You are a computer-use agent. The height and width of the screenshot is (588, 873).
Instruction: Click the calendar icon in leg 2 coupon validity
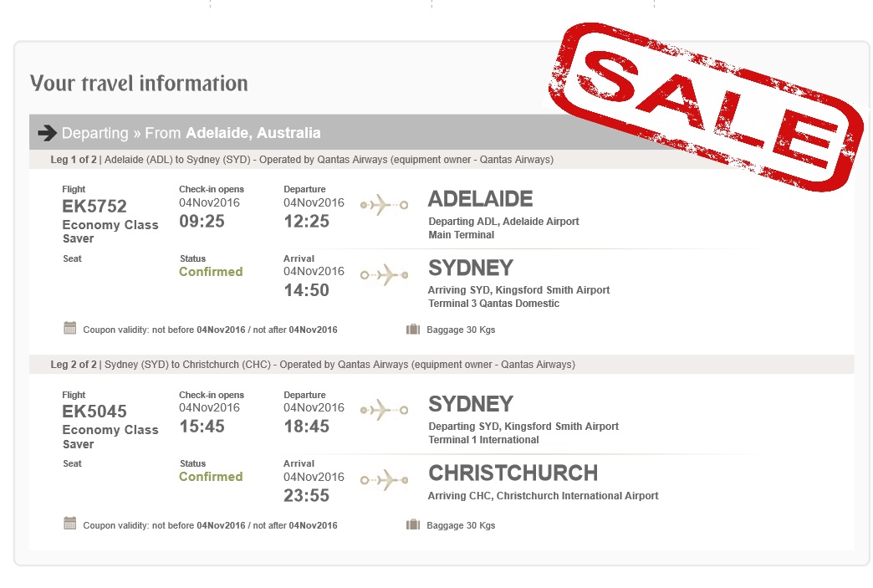click(x=69, y=524)
